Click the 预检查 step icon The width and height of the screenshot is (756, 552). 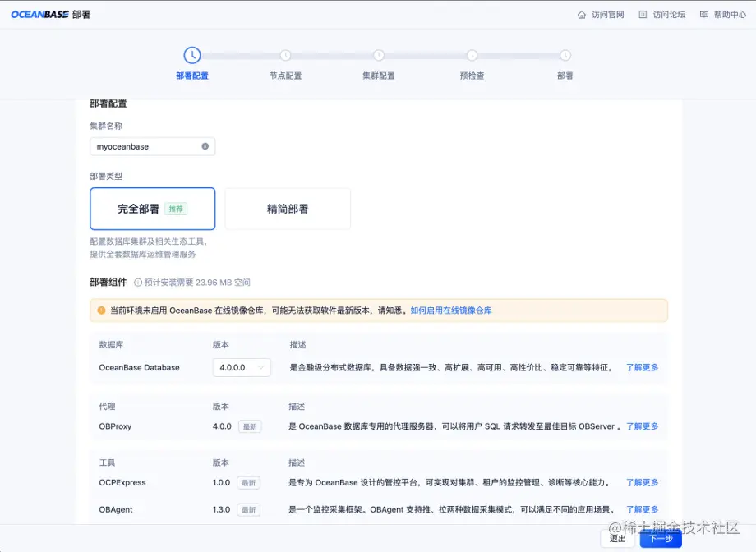tap(472, 55)
